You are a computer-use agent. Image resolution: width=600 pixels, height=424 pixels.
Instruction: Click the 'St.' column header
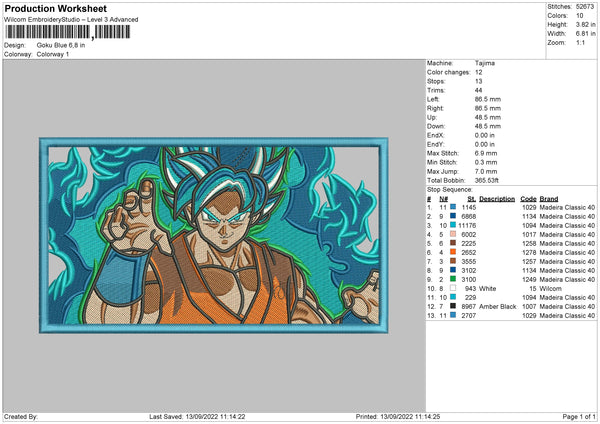(472, 199)
